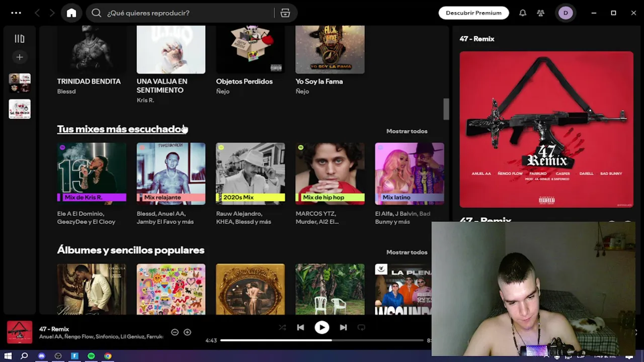Viewport: 644px width, 362px height.
Task: Open Discord from taskbar
Action: 41,356
